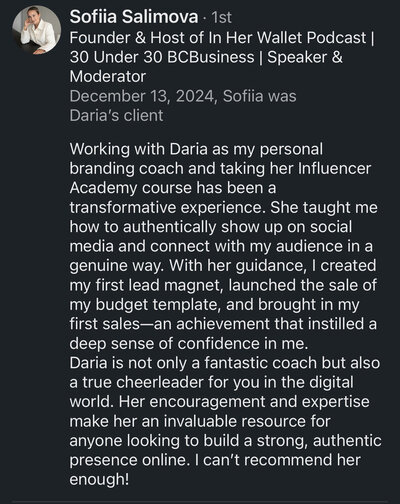
Task: Select the 'Founder & Host of In Her Wallet Podcast' headline
Action: coord(218,38)
